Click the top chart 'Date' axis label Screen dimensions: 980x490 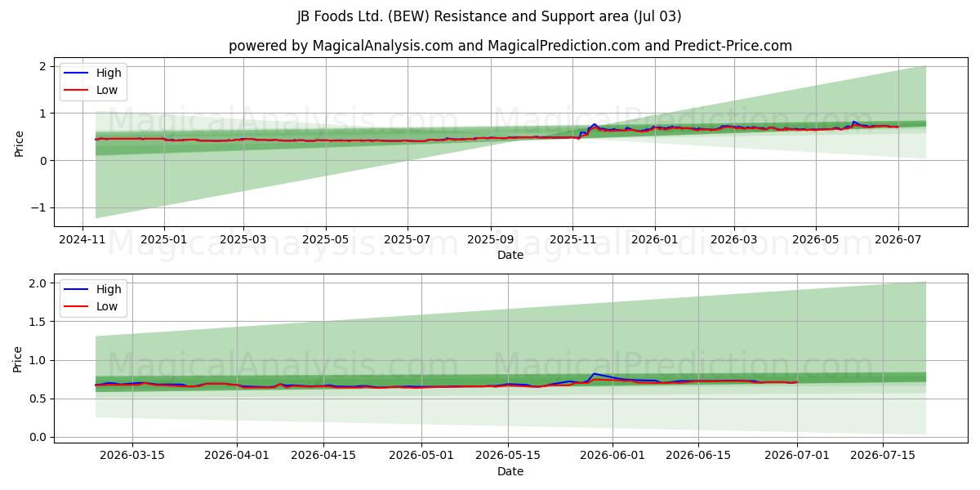pos(510,255)
